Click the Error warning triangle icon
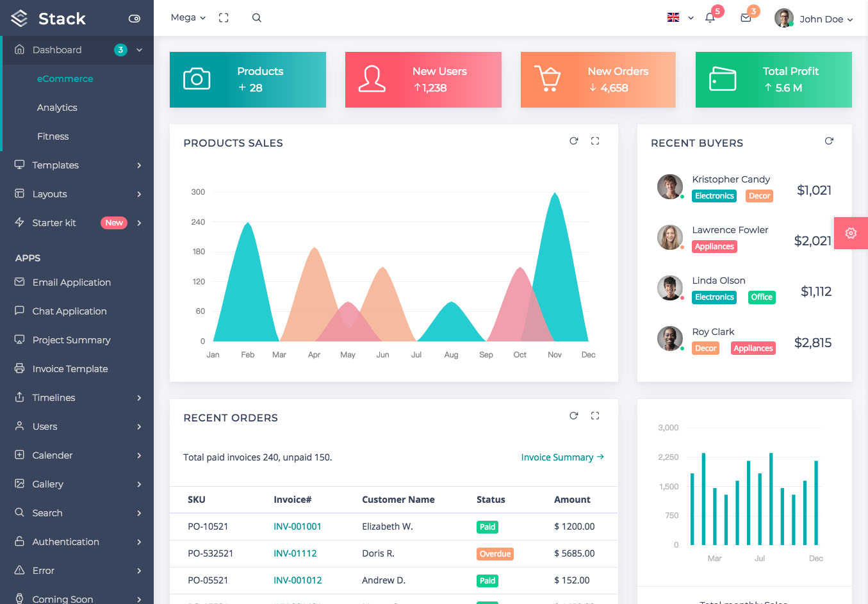The image size is (868, 604). 19,570
